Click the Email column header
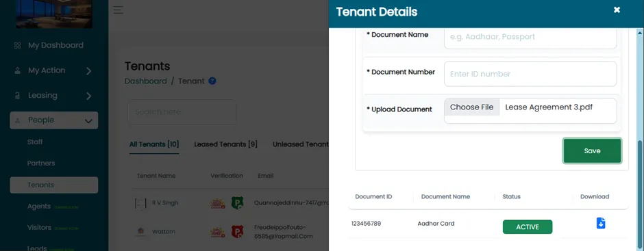The image size is (644, 251). point(266,176)
